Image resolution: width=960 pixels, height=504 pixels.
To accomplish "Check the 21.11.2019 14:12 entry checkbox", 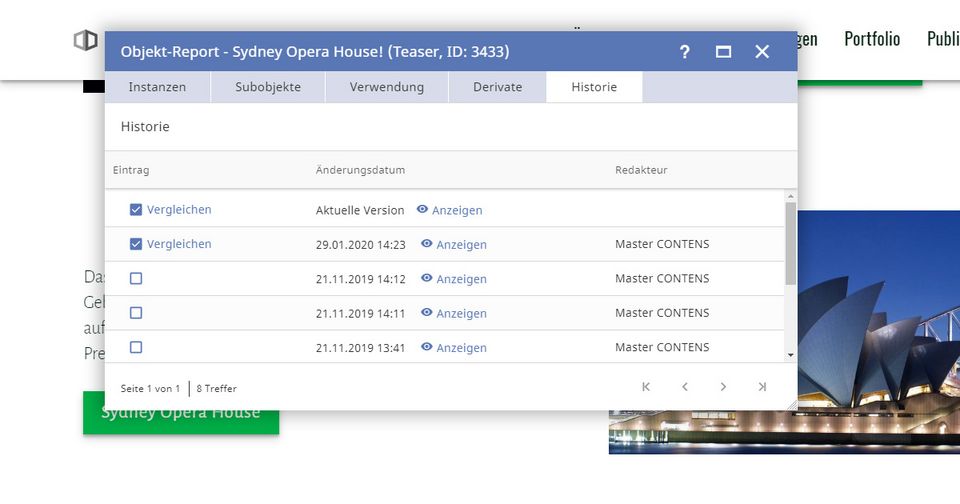I will coord(136,279).
